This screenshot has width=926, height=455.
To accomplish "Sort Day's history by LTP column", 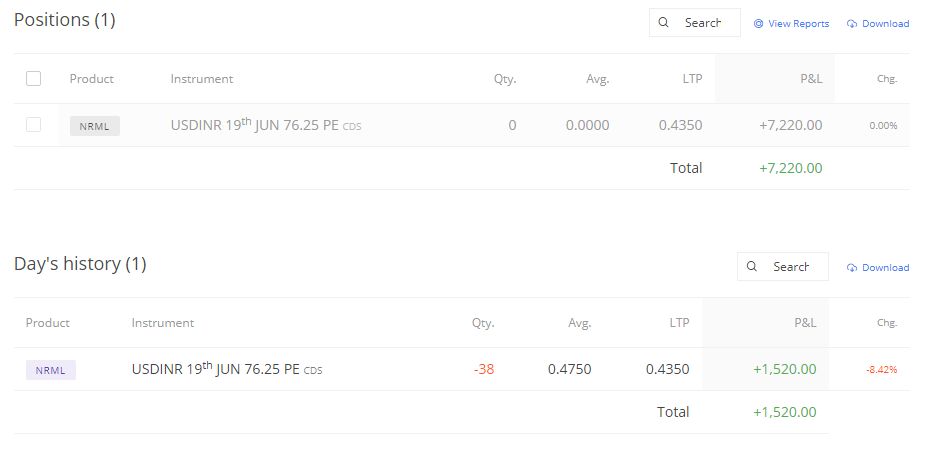I will (679, 323).
